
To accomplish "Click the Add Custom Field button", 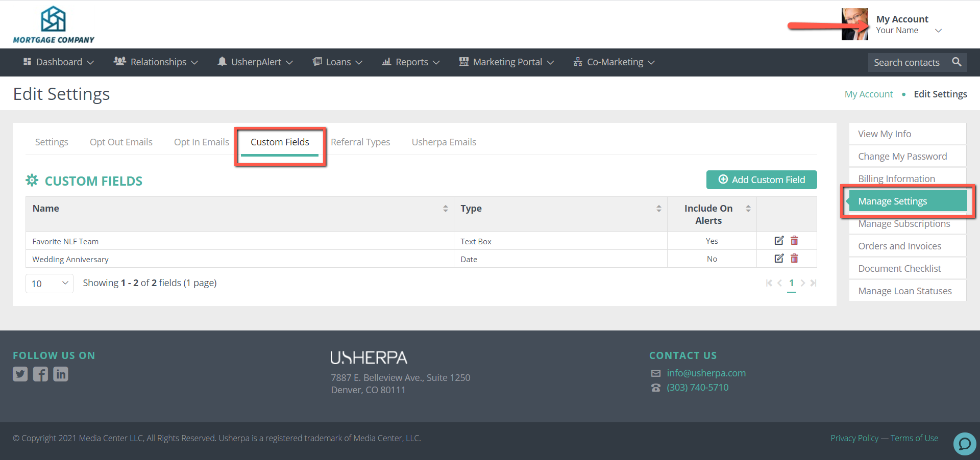I will point(762,180).
